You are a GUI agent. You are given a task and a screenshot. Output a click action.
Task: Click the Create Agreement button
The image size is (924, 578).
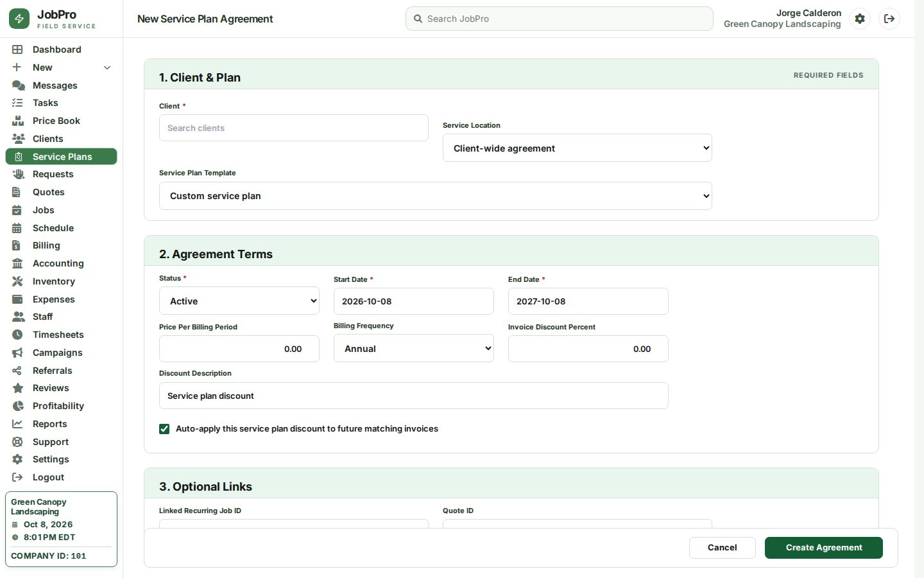click(x=824, y=548)
